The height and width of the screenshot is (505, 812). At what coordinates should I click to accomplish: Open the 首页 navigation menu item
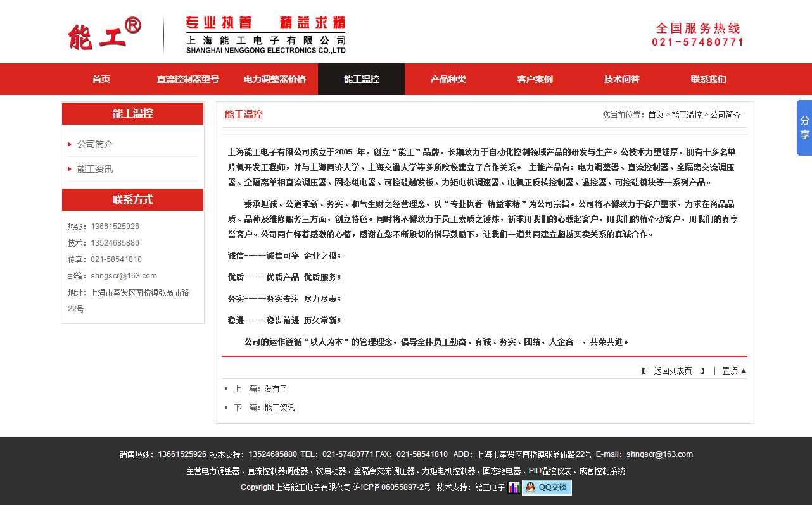pyautogui.click(x=101, y=79)
